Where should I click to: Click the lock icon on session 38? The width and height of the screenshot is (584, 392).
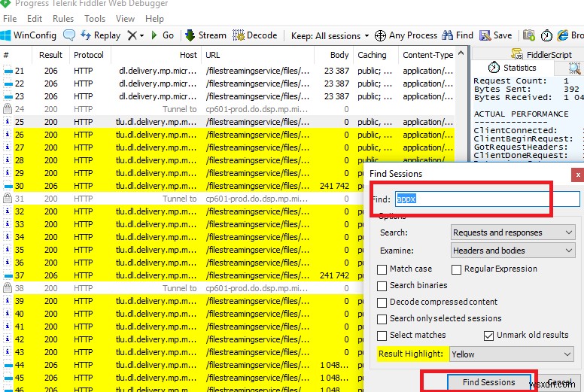pyautogui.click(x=8, y=287)
